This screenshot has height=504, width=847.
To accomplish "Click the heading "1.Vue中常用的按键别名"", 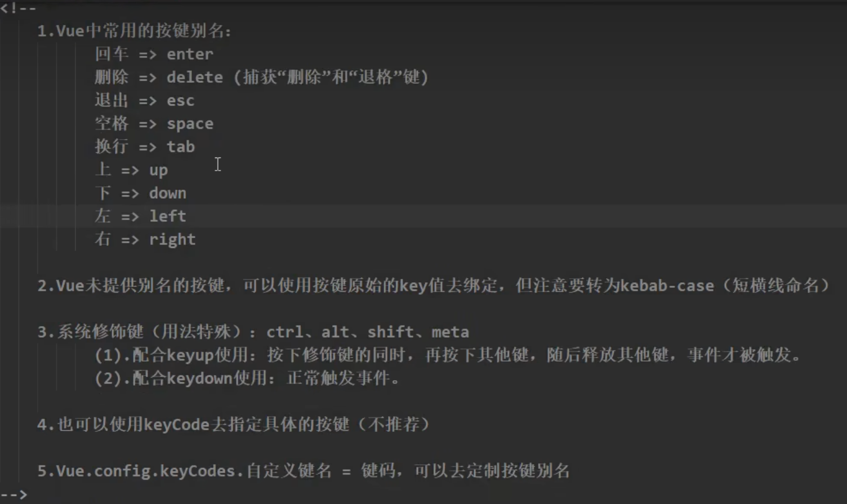I will point(134,31).
